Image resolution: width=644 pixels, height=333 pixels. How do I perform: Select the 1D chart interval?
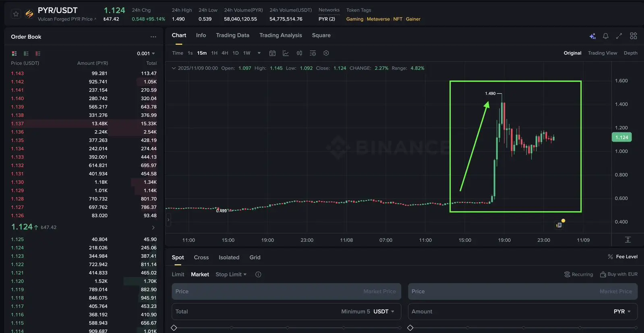236,53
